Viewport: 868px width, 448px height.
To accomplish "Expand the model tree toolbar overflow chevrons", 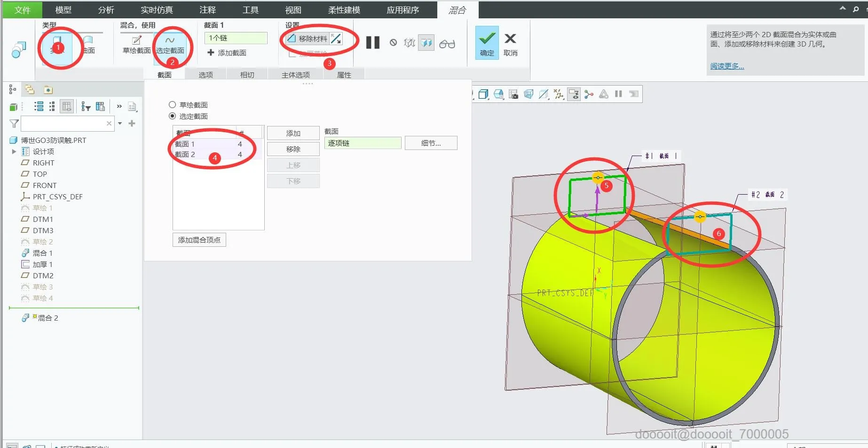I will click(x=119, y=106).
